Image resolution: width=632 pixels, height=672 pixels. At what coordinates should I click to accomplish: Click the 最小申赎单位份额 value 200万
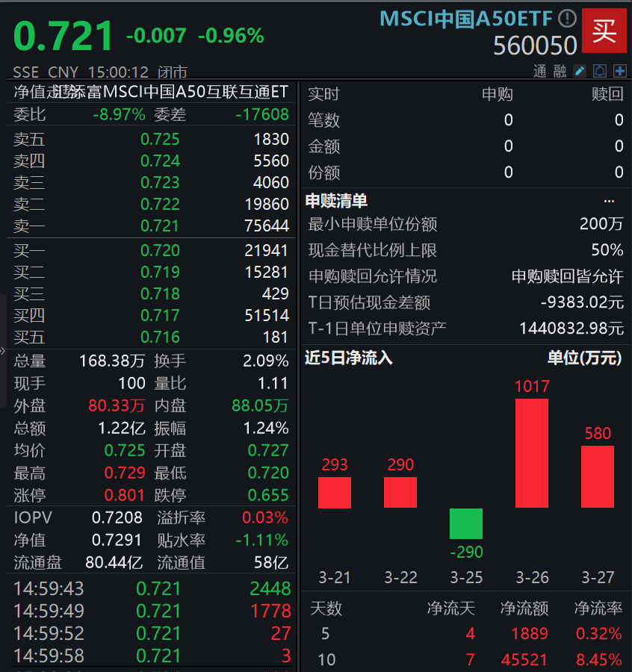(x=601, y=224)
